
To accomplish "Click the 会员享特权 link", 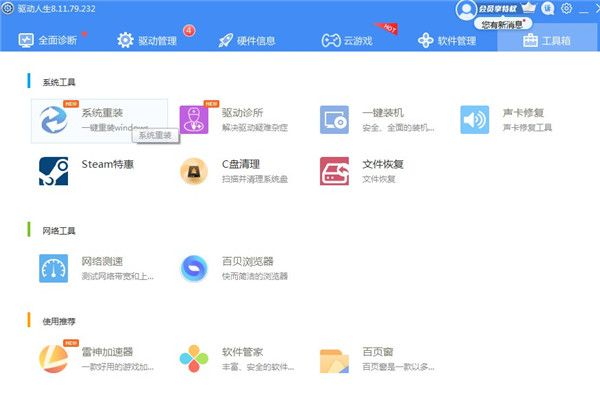I will [497, 8].
